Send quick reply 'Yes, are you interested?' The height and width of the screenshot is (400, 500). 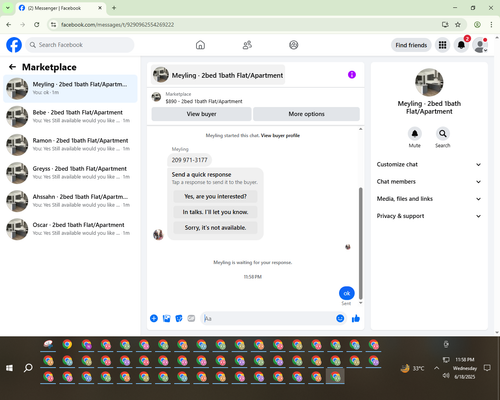pyautogui.click(x=215, y=196)
